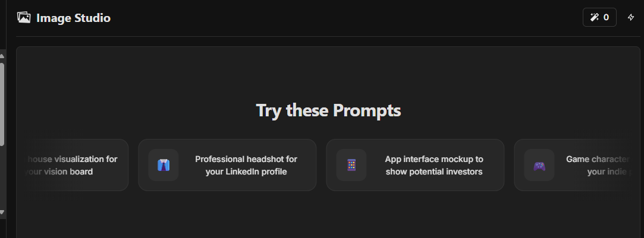Image resolution: width=644 pixels, height=238 pixels.
Task: Click the Image Studio pictures icon
Action: click(24, 18)
